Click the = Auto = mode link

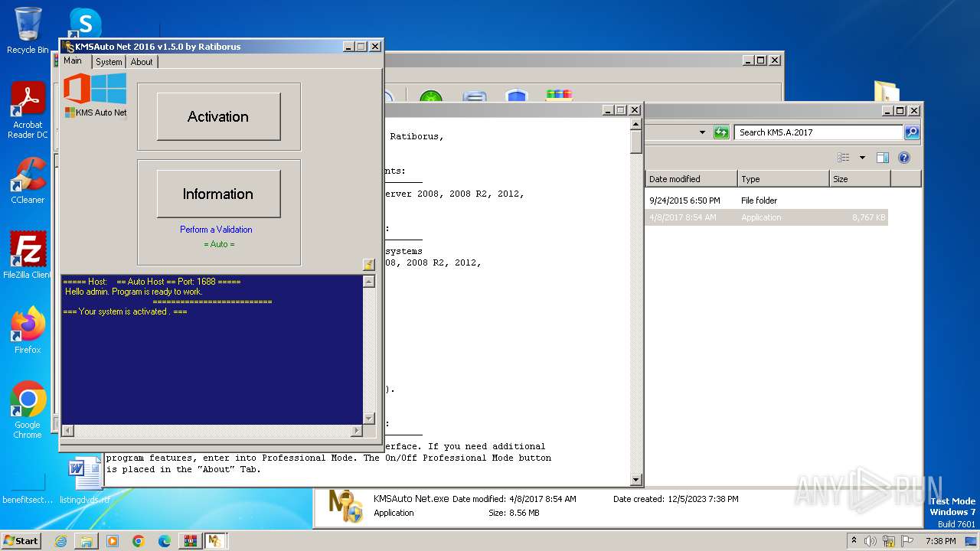tap(219, 244)
